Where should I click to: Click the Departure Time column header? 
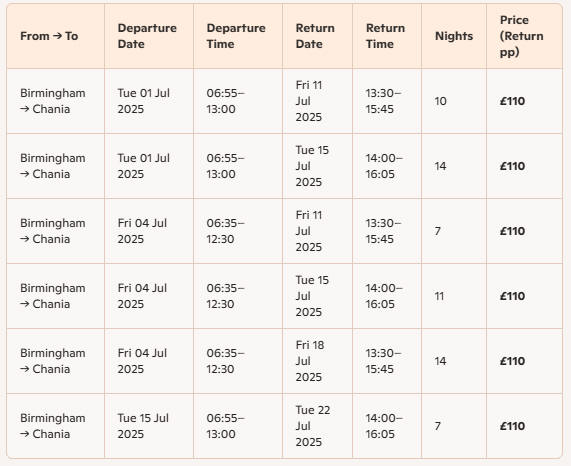tap(236, 36)
